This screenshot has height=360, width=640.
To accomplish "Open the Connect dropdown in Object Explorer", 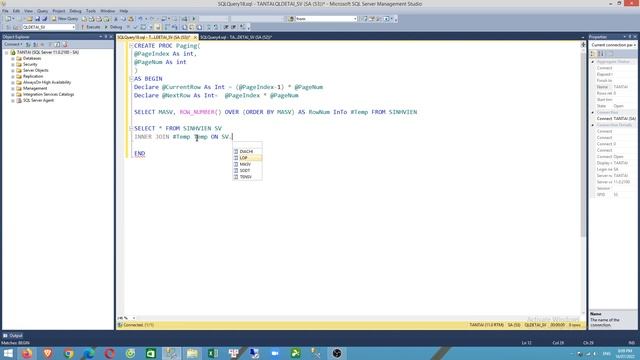I will pyautogui.click(x=13, y=44).
